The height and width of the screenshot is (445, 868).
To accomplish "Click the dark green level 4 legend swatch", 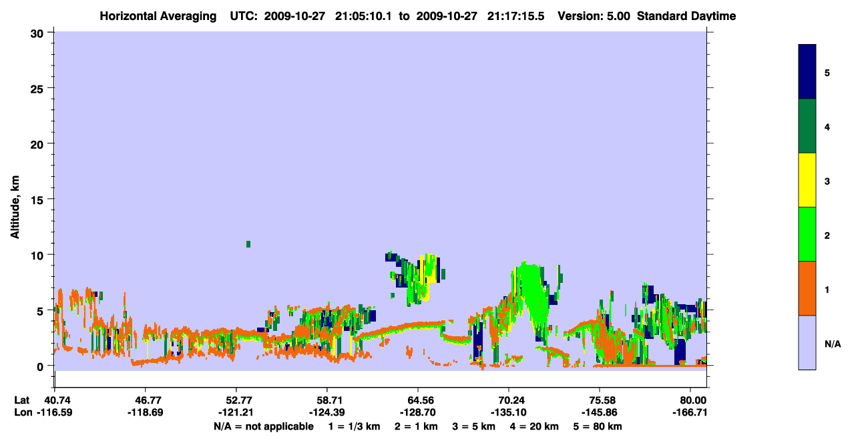I will click(x=807, y=126).
